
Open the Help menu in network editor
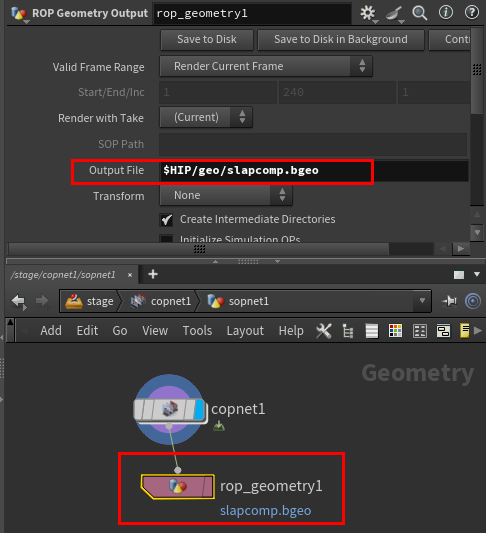click(291, 330)
